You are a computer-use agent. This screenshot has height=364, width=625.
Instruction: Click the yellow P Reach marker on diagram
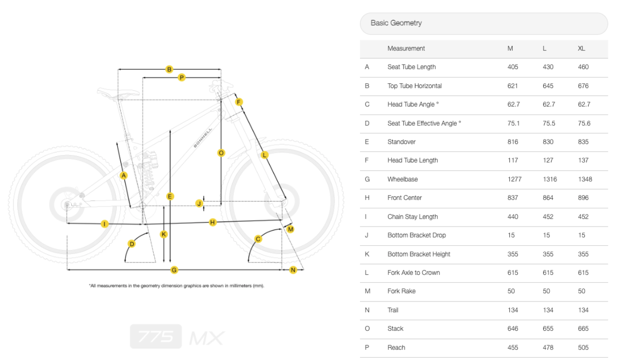181,78
